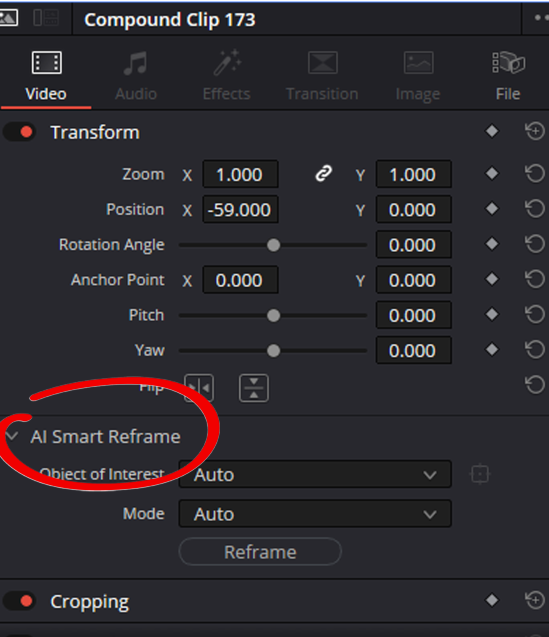The height and width of the screenshot is (637, 549).
Task: Click the reference point target icon
Action: tap(480, 474)
